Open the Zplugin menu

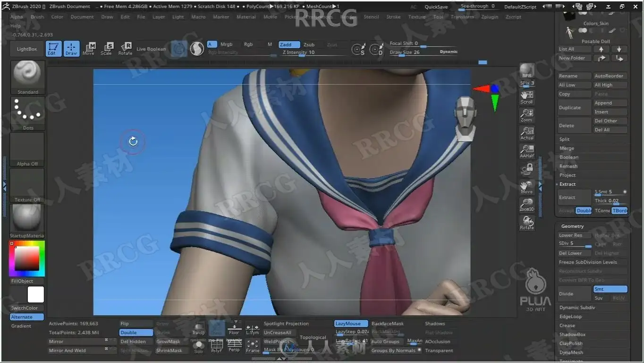tap(490, 17)
